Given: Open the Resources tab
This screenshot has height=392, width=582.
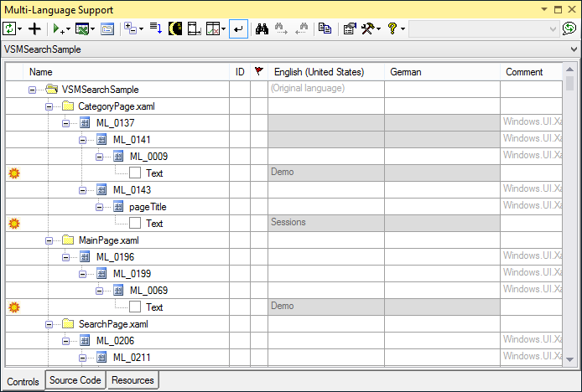Looking at the screenshot, I should [x=133, y=380].
